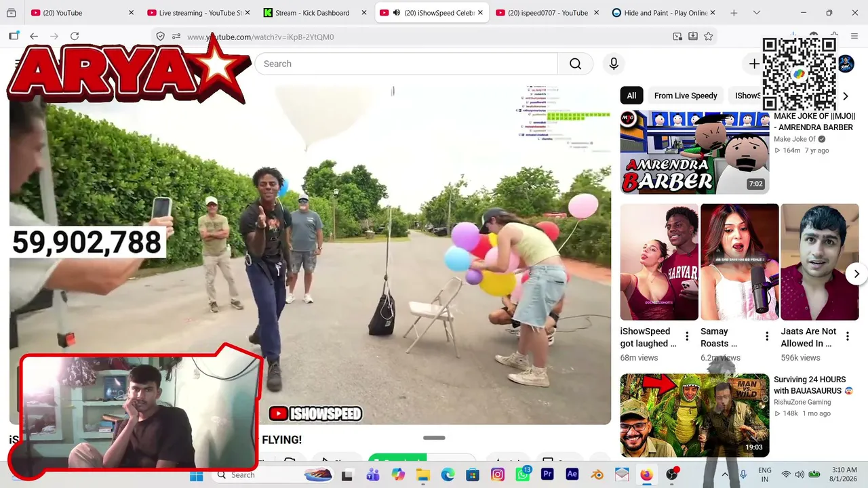This screenshot has width=868, height=488.
Task: Open clock and date 3:10 AM
Action: click(844, 474)
